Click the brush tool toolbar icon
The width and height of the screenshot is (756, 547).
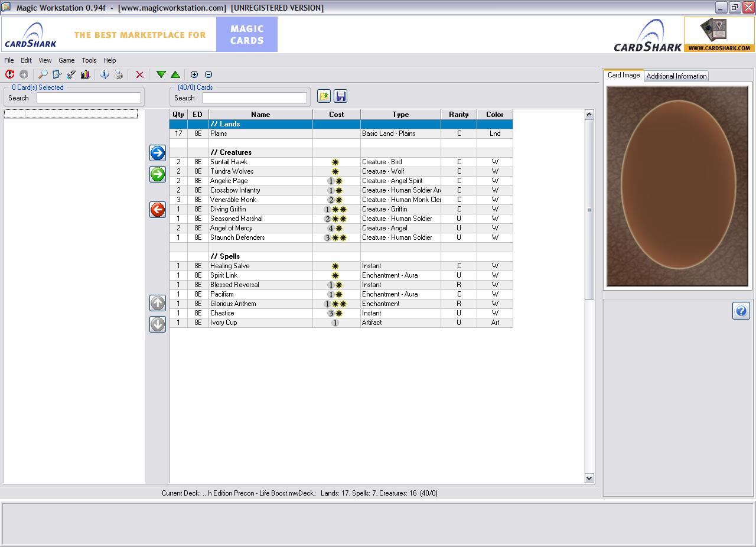click(71, 74)
